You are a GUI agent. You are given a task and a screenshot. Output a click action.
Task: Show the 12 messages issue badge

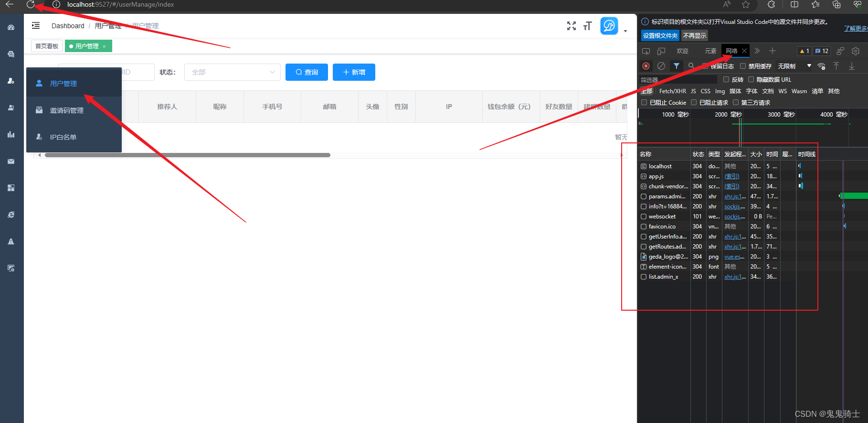pos(822,51)
